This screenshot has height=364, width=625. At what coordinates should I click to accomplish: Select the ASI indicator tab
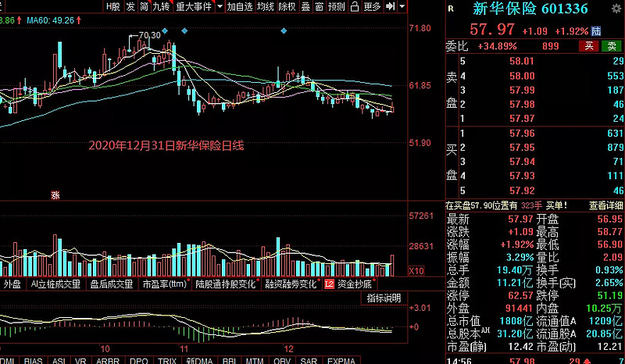click(59, 360)
